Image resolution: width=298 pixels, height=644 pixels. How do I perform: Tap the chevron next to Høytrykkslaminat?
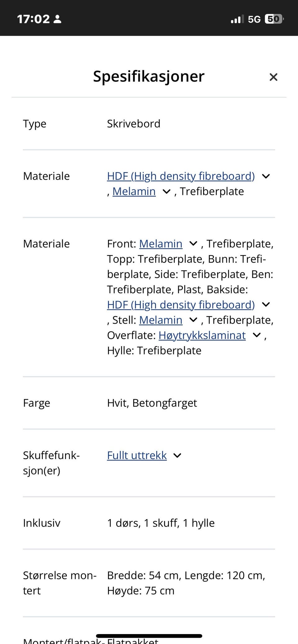point(256,335)
